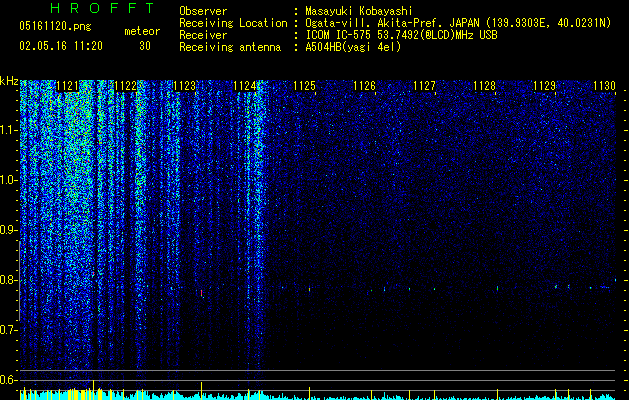
Task: Select the file name 05161120.png
Action: point(55,27)
